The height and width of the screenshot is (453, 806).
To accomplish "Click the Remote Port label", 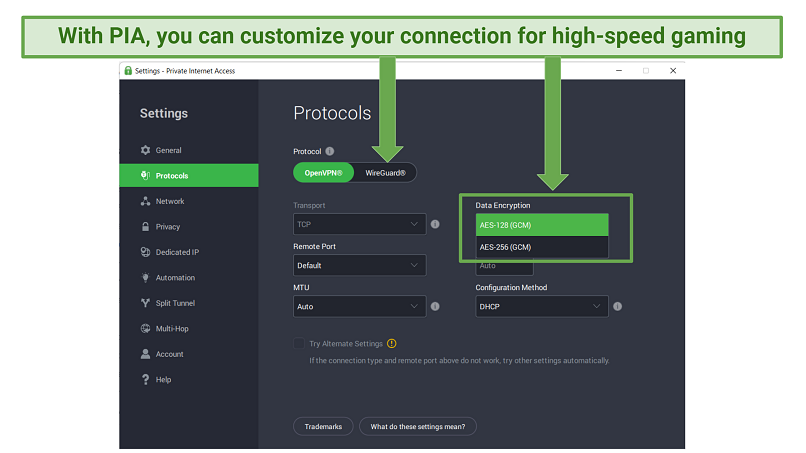I will coord(315,246).
